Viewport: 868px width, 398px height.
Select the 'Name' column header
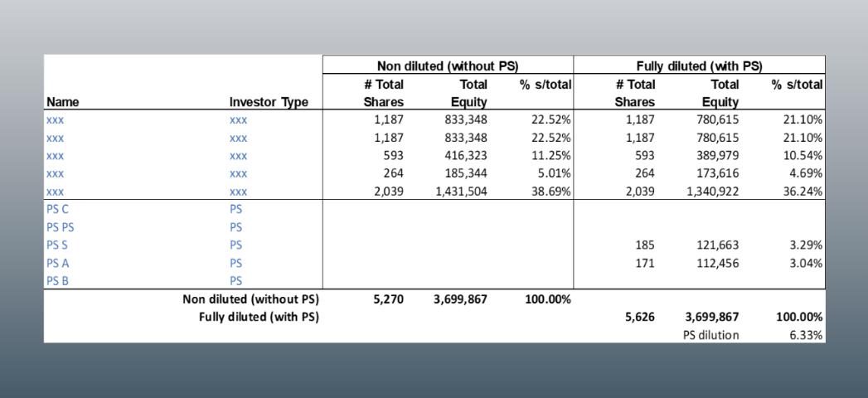point(62,102)
